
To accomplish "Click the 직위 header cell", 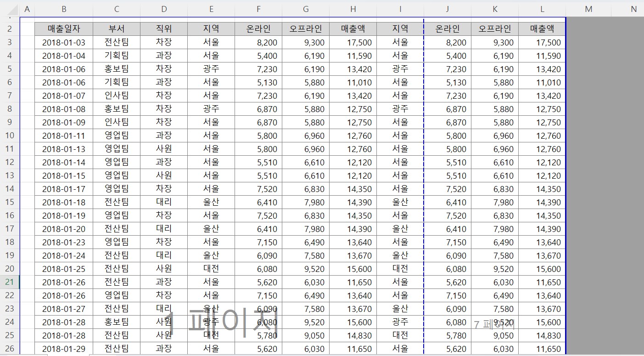I will point(163,28).
